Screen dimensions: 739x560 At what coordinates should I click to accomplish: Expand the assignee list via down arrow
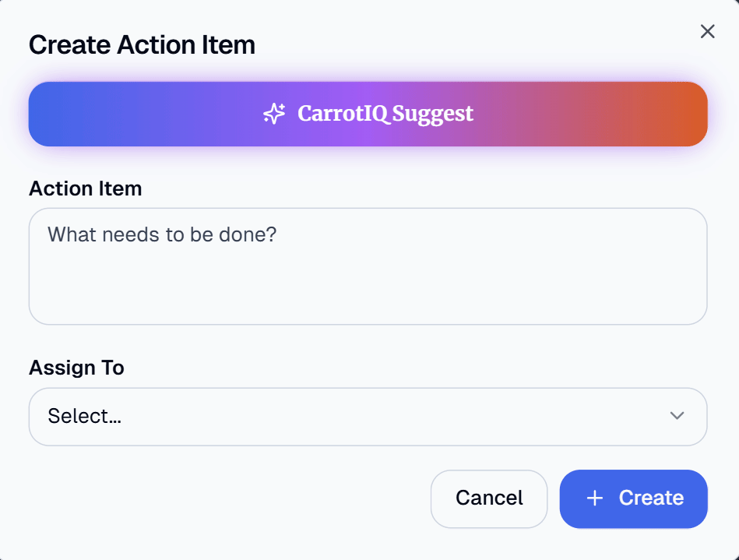tap(677, 416)
